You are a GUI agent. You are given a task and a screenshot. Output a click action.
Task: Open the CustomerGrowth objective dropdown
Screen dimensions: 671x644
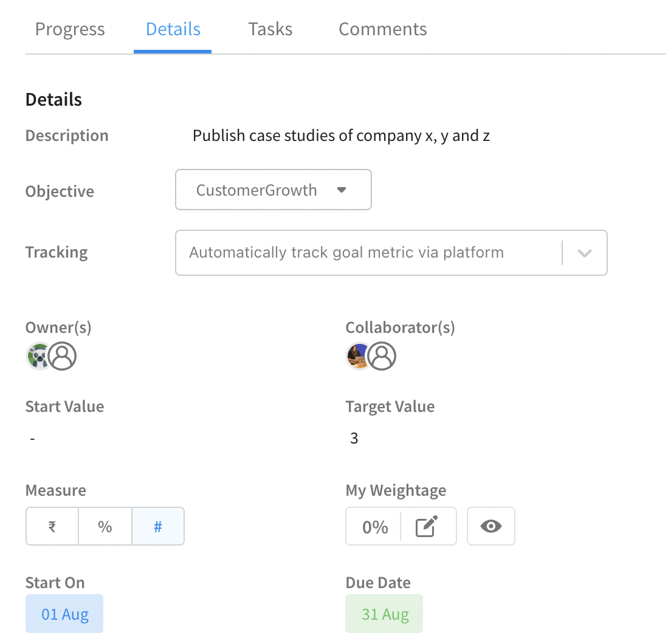pyautogui.click(x=274, y=190)
